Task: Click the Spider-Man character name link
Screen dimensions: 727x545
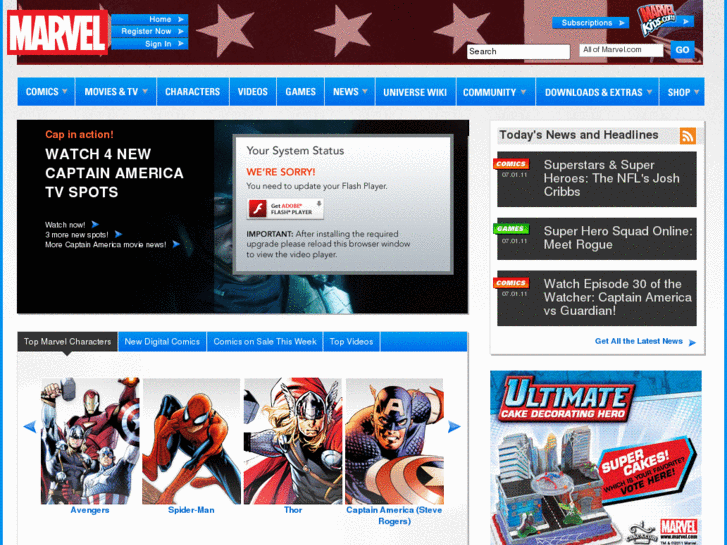Action: (x=191, y=510)
